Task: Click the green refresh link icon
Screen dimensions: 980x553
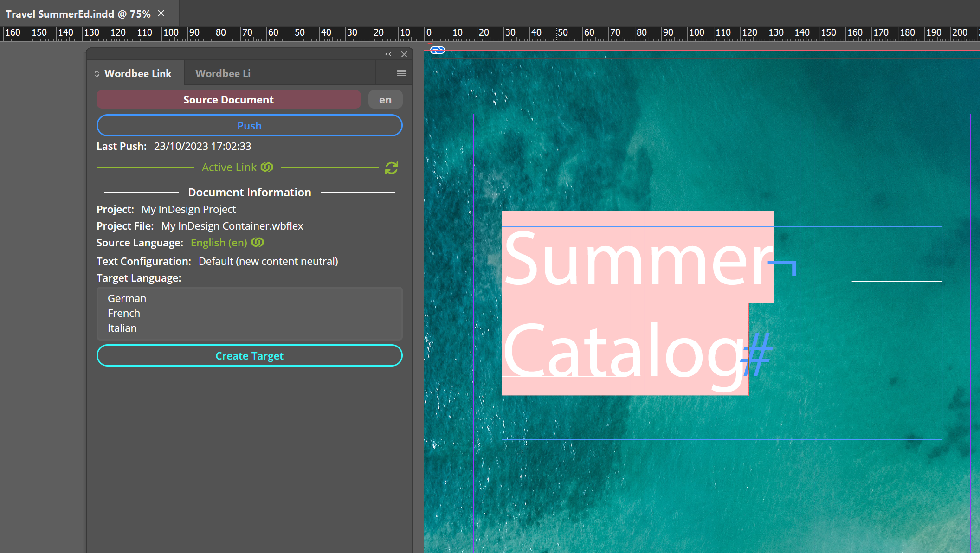Action: coord(391,168)
